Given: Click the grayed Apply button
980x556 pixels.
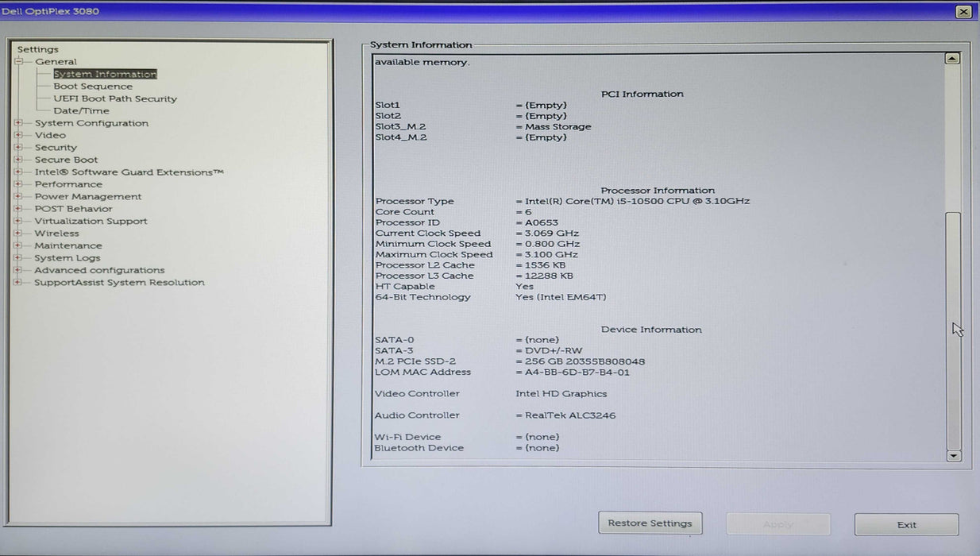Looking at the screenshot, I should point(778,524).
